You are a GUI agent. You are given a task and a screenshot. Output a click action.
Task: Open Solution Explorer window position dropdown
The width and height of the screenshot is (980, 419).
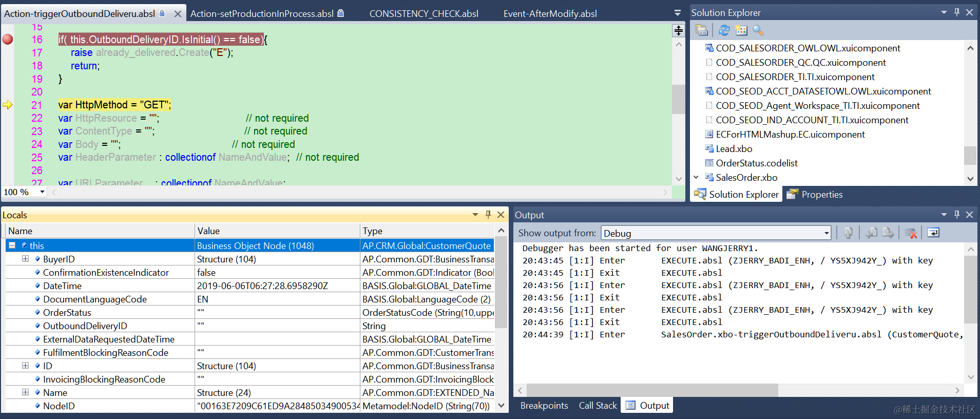[x=944, y=12]
